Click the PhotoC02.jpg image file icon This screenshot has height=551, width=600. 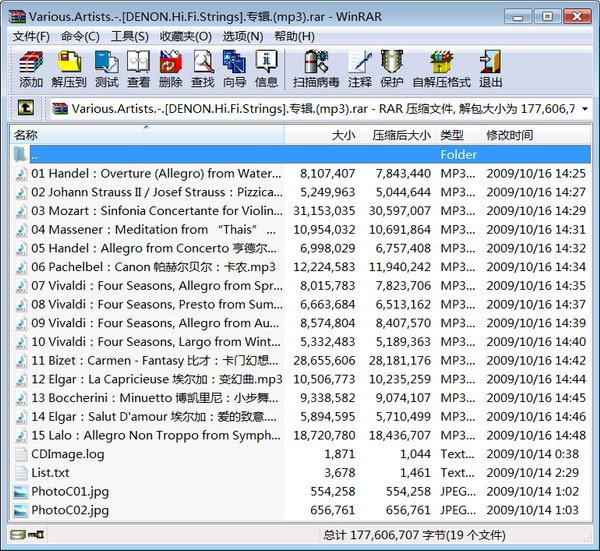pyautogui.click(x=21, y=510)
